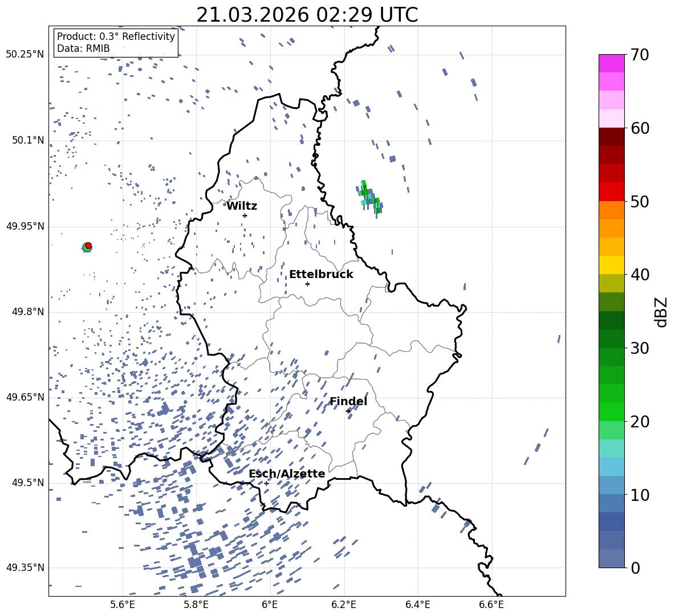This screenshot has width=675, height=616.
Task: Click the 70 value on the colorbar scale
Action: (641, 55)
